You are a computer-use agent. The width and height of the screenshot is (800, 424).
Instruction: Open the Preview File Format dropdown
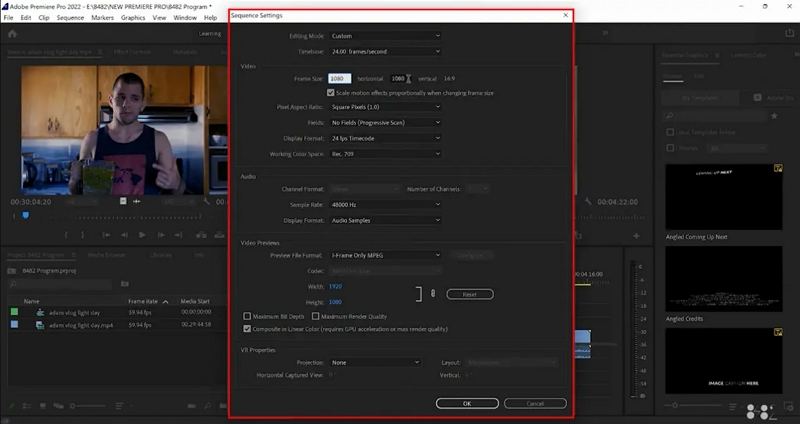click(x=385, y=255)
